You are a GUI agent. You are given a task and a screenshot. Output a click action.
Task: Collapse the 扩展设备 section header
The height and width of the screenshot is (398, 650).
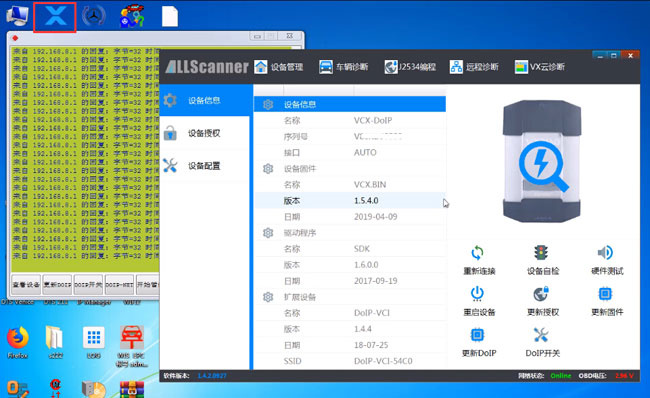349,297
